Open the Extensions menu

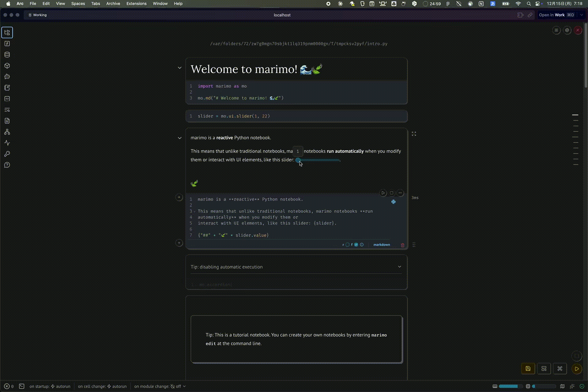point(136,4)
